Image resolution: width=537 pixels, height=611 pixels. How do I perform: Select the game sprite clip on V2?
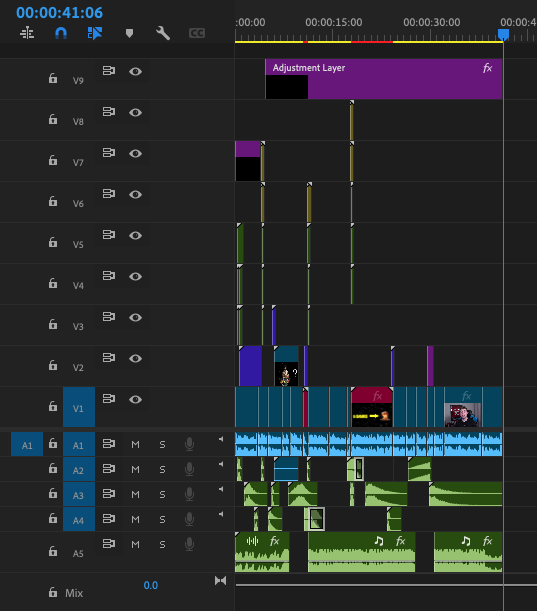click(286, 366)
